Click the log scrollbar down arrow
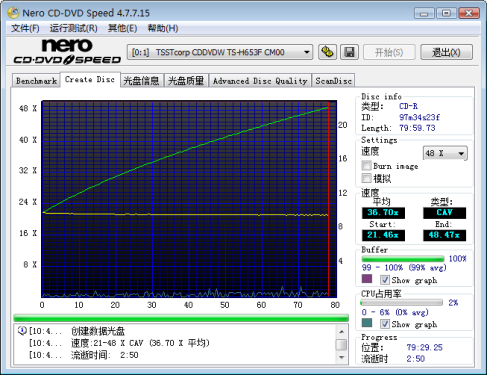This screenshot has width=487, height=375. (341, 357)
